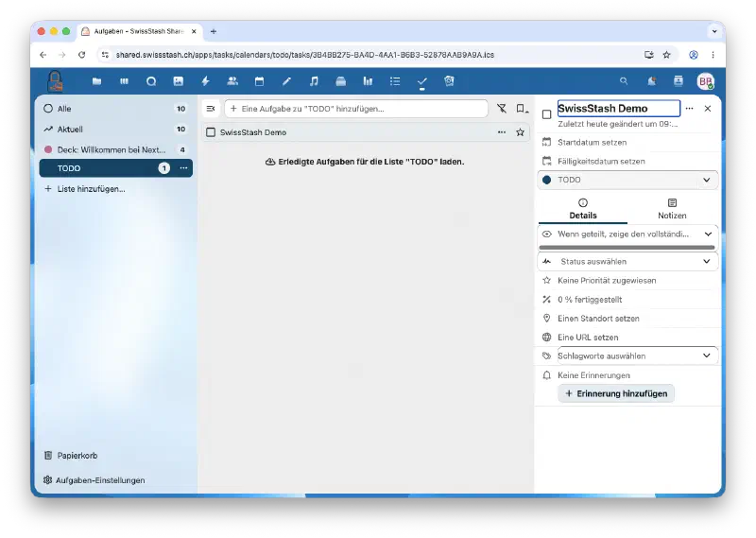Click Startdatum setzen
The height and width of the screenshot is (538, 756).
627,143
